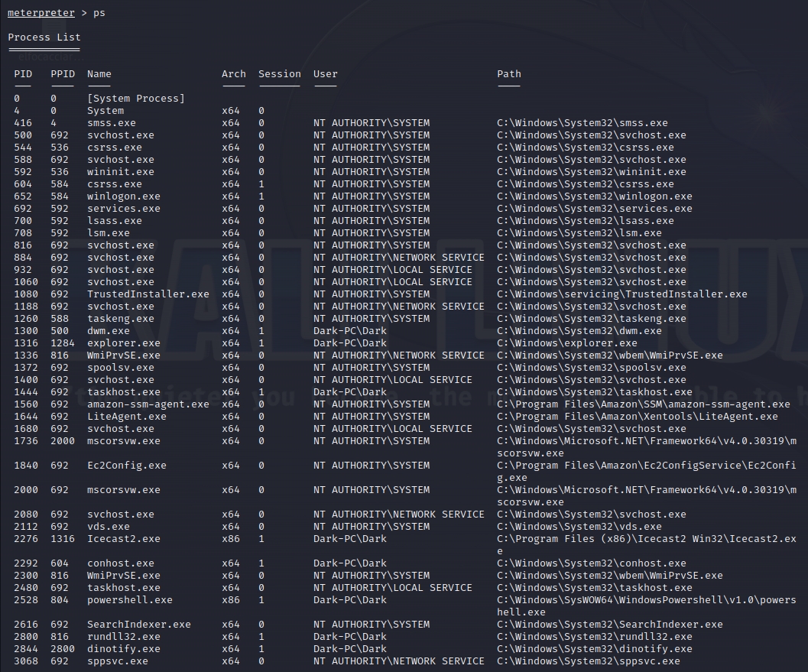The width and height of the screenshot is (808, 672).
Task: Click the meterpreter prompt text
Action: (41, 13)
